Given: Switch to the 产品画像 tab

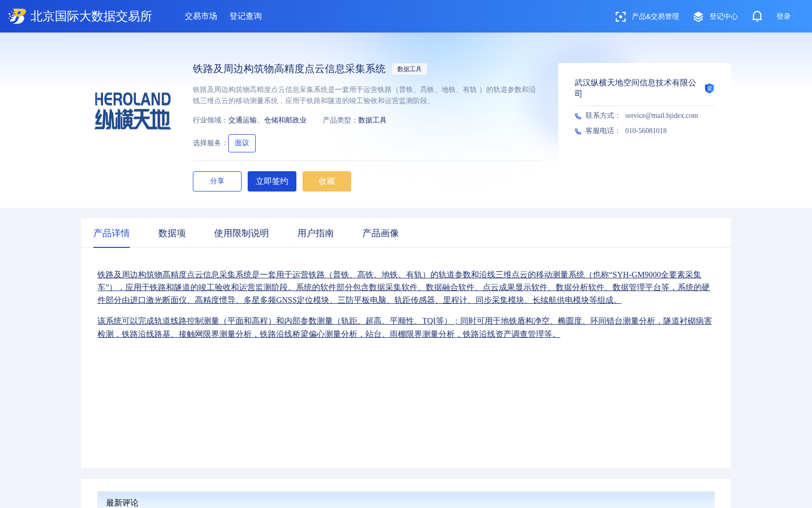Looking at the screenshot, I should coord(381,233).
